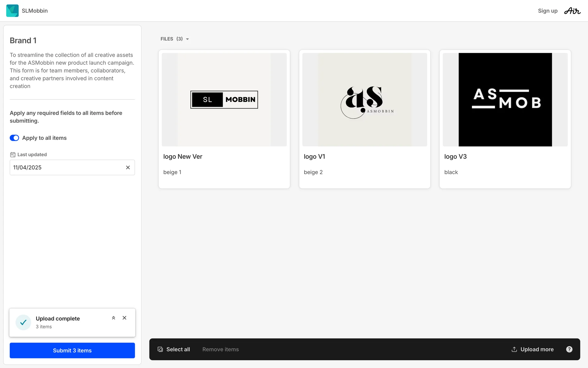The height and width of the screenshot is (368, 588).
Task: Select the logo V1 thumbnail
Action: [x=364, y=100]
